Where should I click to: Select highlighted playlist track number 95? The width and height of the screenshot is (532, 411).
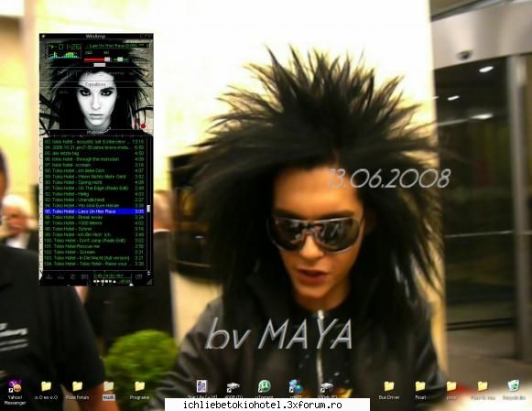coord(94,211)
